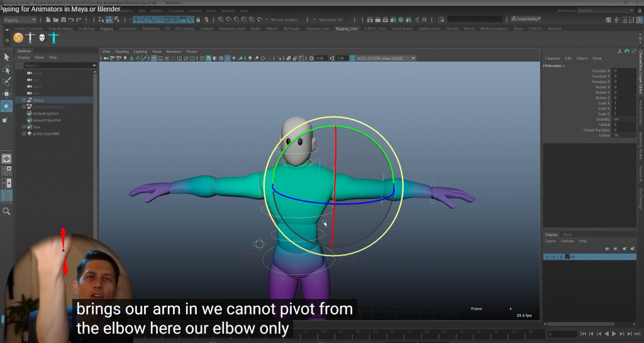This screenshot has height=343, width=644.
Task: Click the white skull shelf icon
Action: pos(42,38)
